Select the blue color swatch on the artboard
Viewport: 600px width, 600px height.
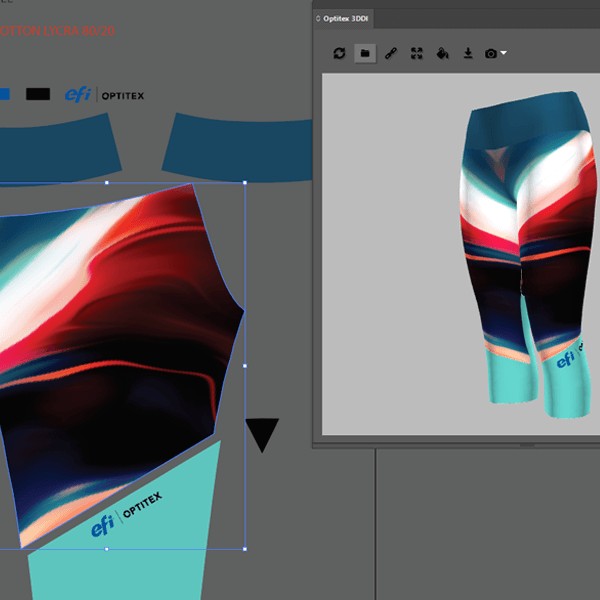point(5,94)
